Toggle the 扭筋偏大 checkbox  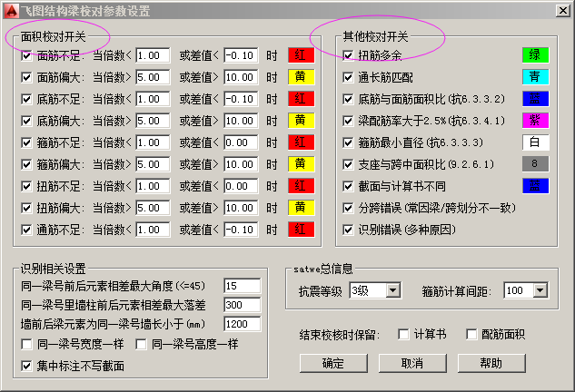tap(26, 208)
